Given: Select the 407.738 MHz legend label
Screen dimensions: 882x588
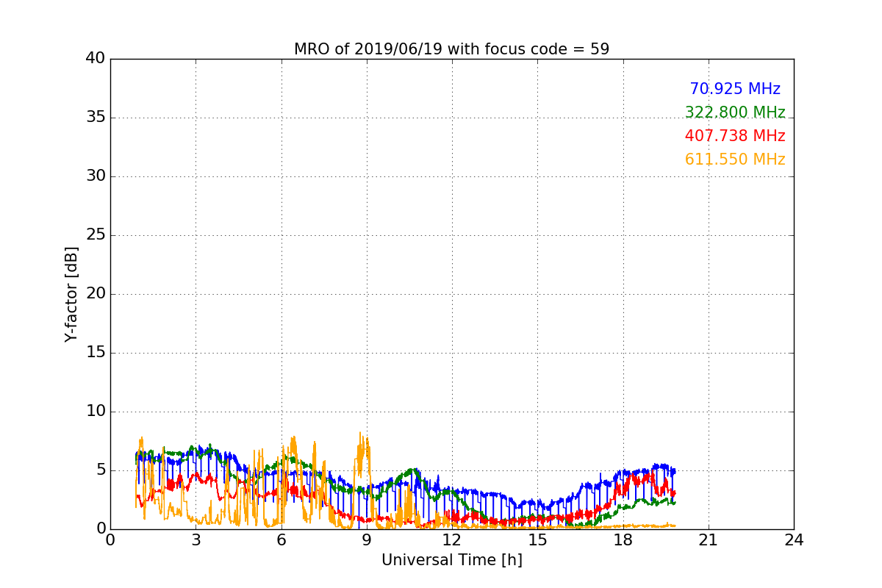Looking at the screenshot, I should click(x=735, y=136).
